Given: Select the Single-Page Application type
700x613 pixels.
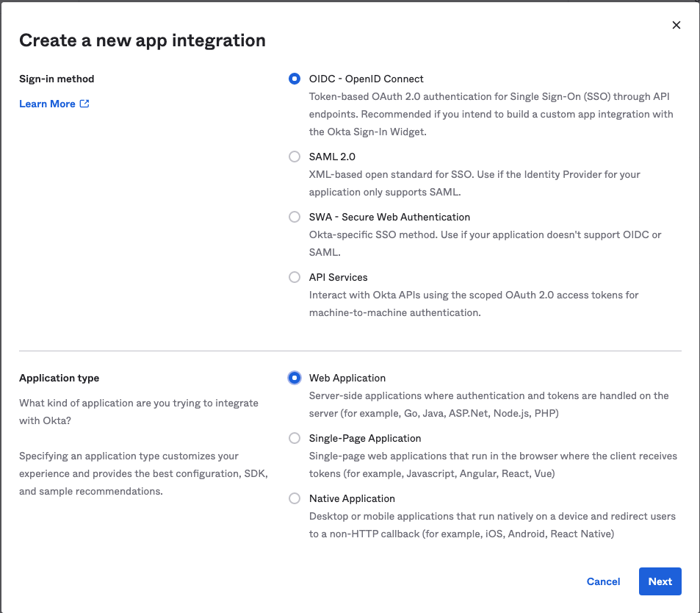Looking at the screenshot, I should [x=295, y=438].
